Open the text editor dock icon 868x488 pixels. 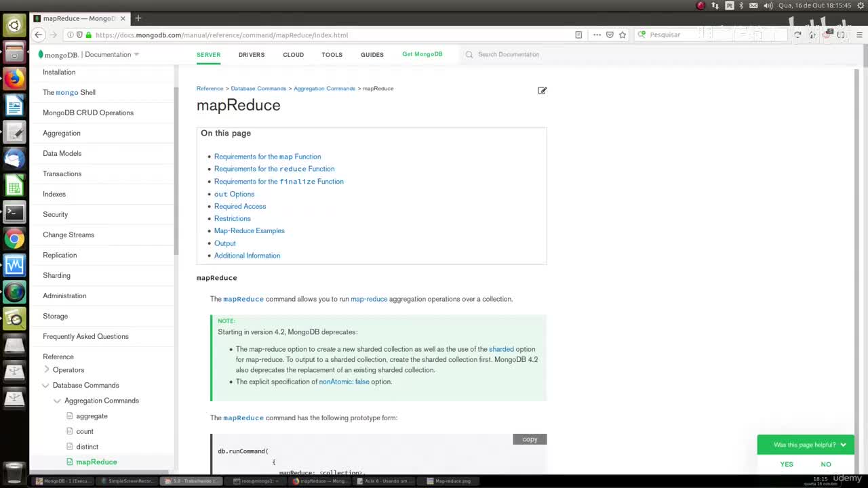[x=14, y=132]
